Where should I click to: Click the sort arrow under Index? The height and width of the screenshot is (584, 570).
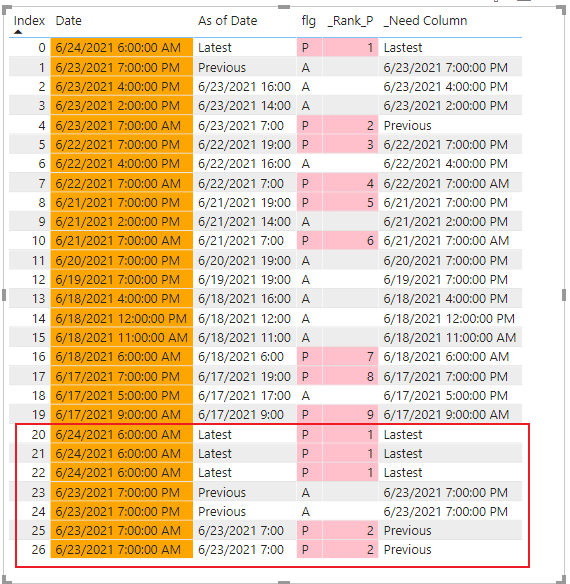(18, 32)
